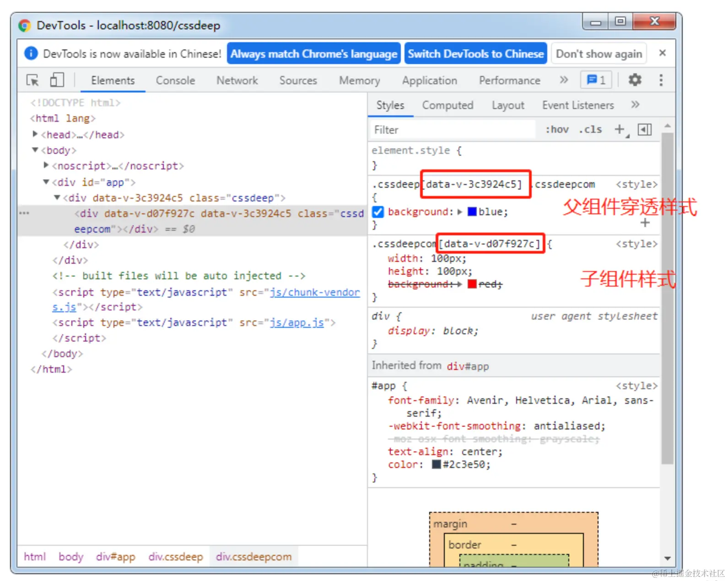Click the Don't show again button
This screenshot has width=728, height=581.
pos(599,54)
